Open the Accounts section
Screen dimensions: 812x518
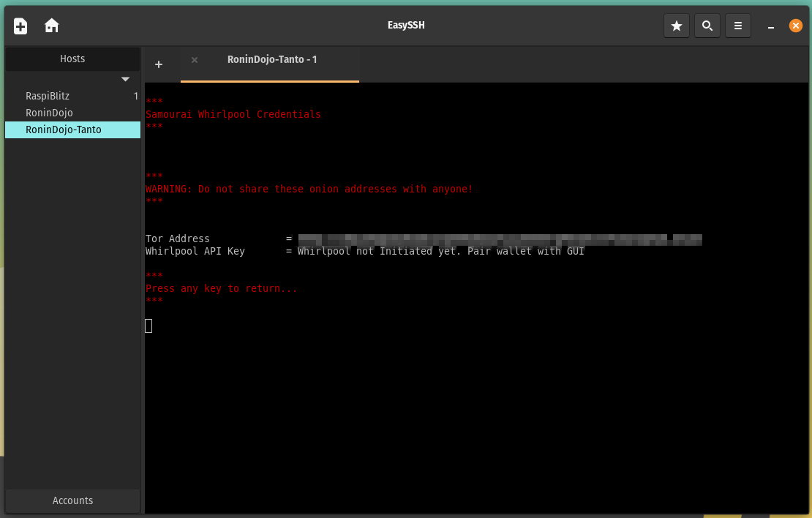tap(72, 500)
